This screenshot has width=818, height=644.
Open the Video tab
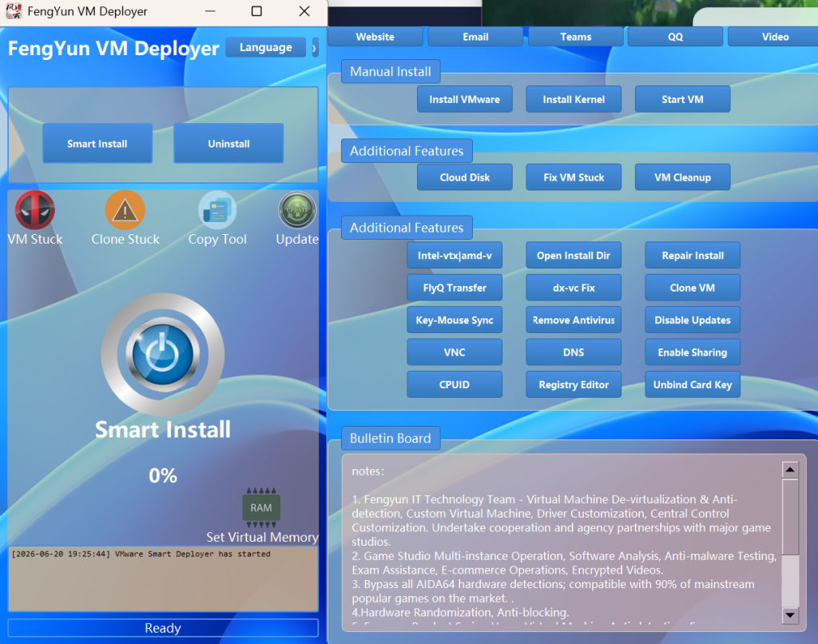[775, 37]
